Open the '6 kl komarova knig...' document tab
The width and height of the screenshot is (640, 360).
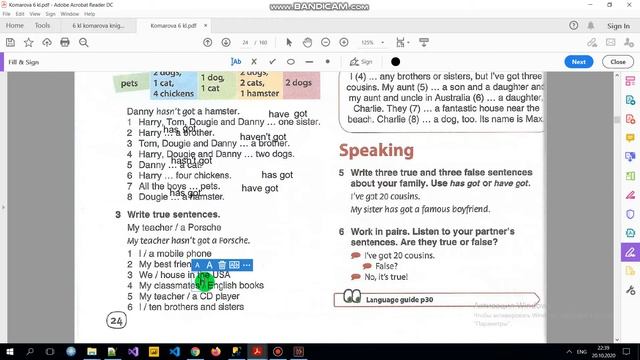98,26
